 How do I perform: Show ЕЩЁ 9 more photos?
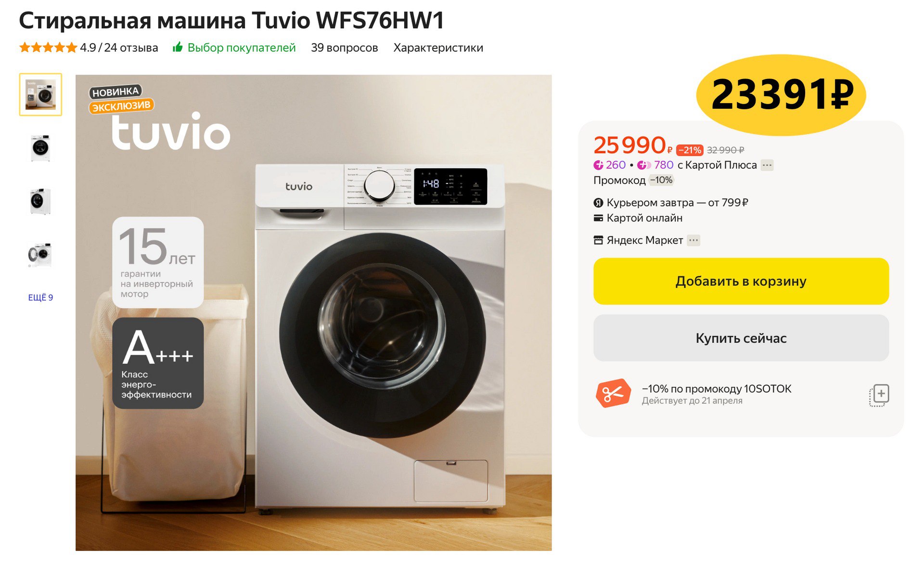[x=40, y=298]
